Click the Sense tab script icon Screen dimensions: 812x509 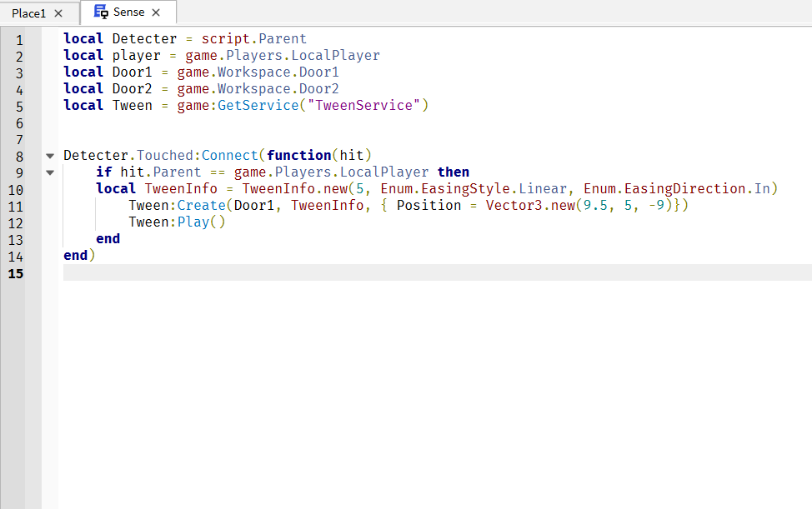[101, 12]
